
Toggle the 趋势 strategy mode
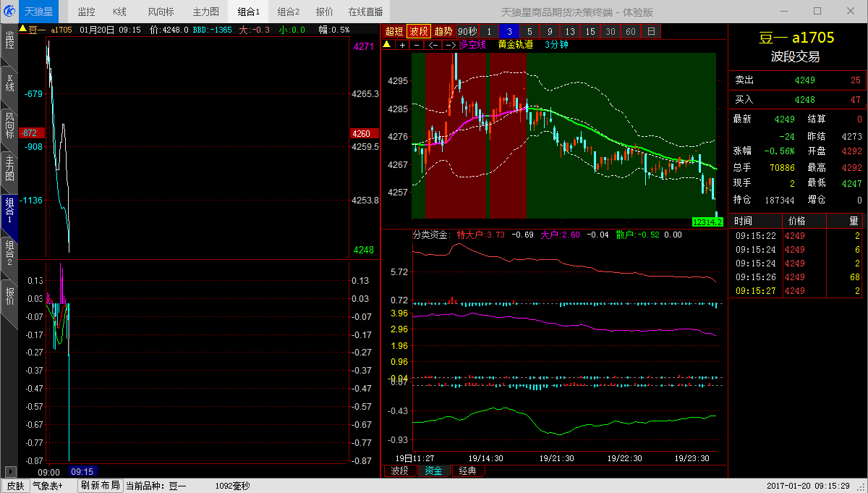443,31
